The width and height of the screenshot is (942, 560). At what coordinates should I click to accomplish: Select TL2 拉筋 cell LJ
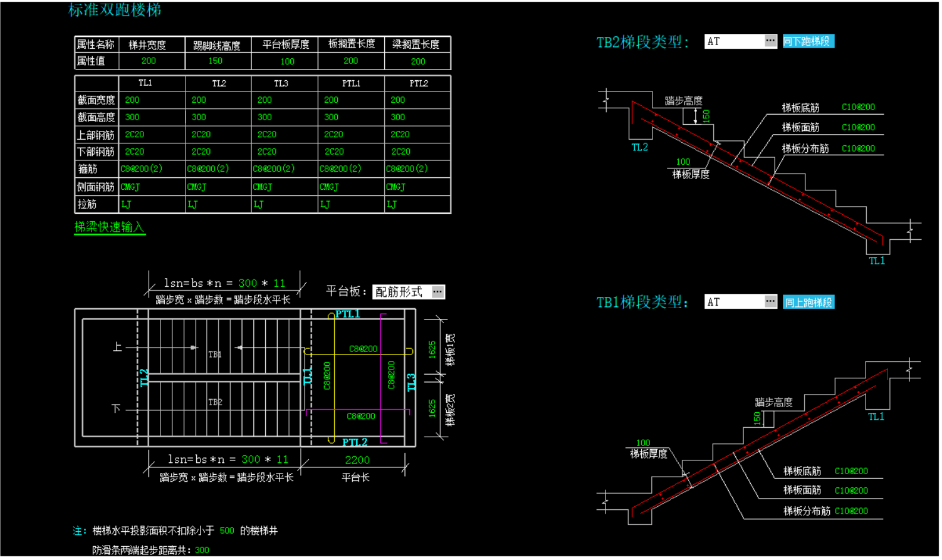click(192, 204)
